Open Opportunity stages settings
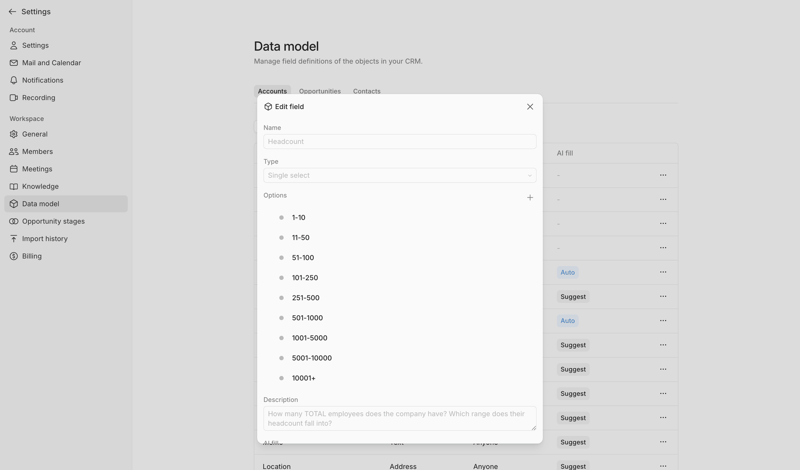The width and height of the screenshot is (800, 470). (x=53, y=221)
